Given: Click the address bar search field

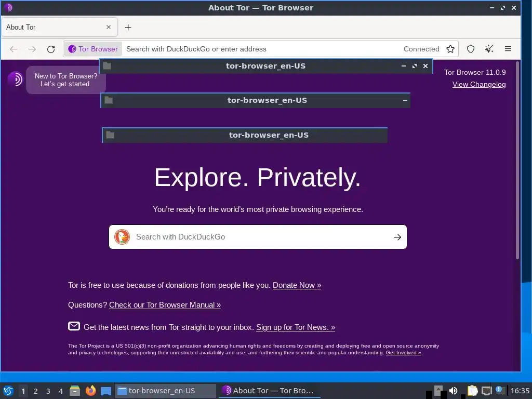Looking at the screenshot, I should [x=261, y=49].
